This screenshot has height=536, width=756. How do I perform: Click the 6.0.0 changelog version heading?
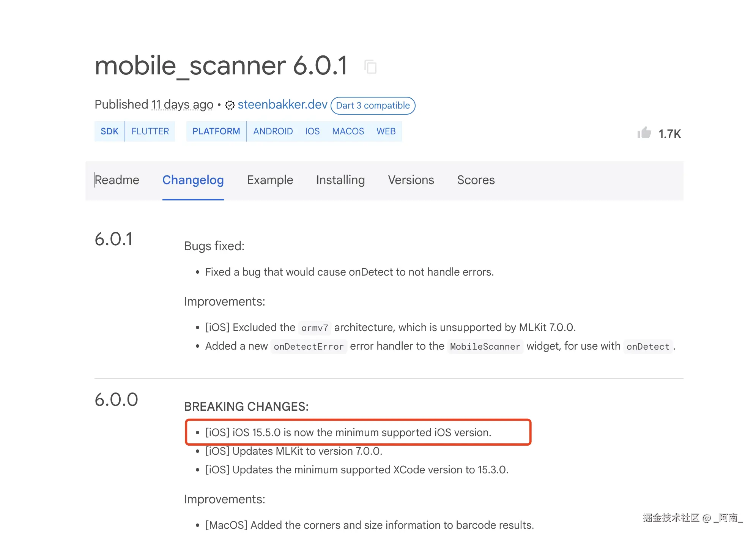(116, 400)
